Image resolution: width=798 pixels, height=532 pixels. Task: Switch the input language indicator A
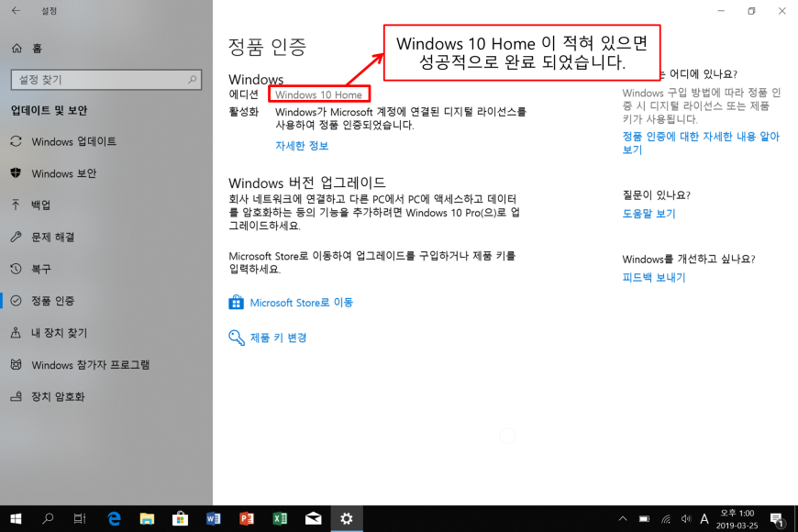704,519
